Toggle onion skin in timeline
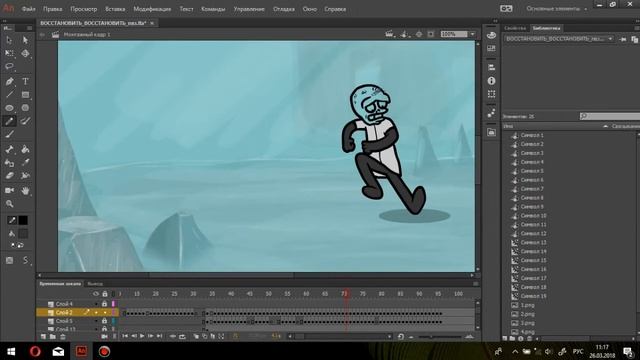 (x=196, y=336)
